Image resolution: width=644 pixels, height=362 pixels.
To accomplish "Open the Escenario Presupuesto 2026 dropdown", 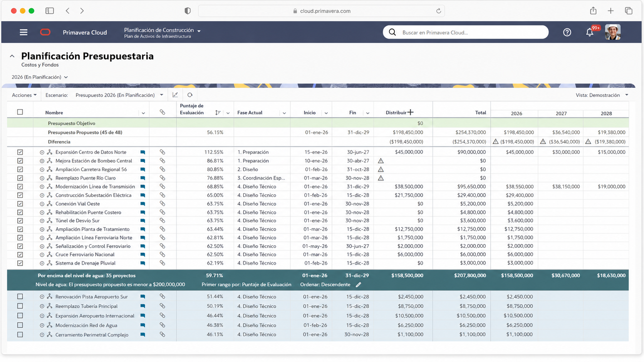I will 119,95.
